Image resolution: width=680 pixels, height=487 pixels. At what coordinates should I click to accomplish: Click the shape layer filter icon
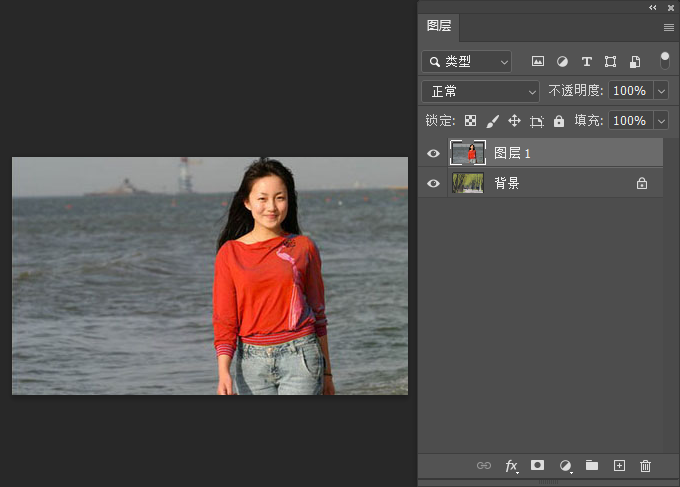(610, 62)
